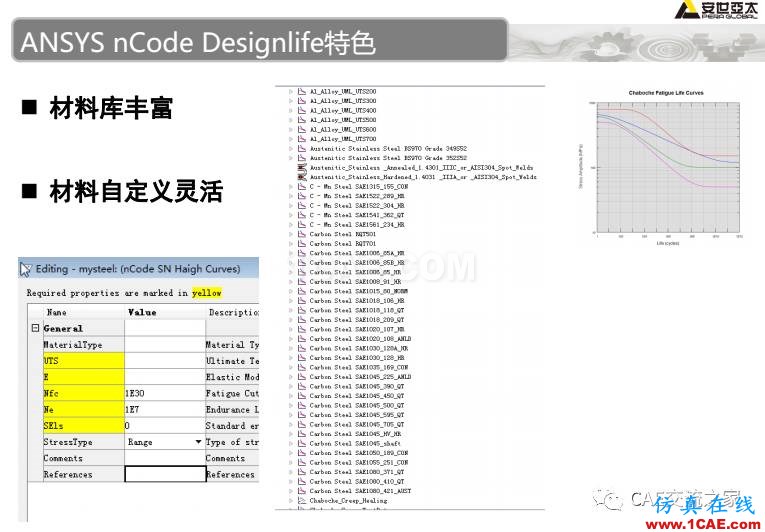Select the StressType property name cell

pyautogui.click(x=83, y=442)
